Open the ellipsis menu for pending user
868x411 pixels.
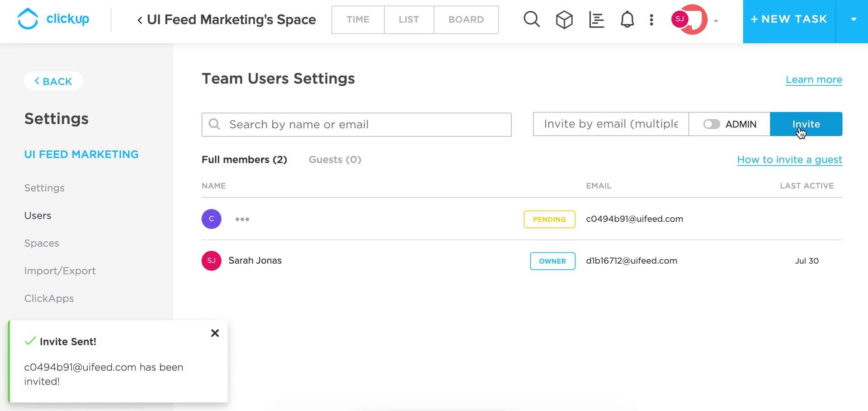(242, 220)
